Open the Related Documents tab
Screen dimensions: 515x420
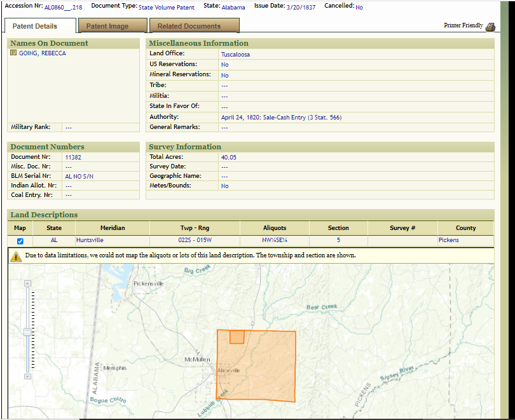click(x=189, y=26)
